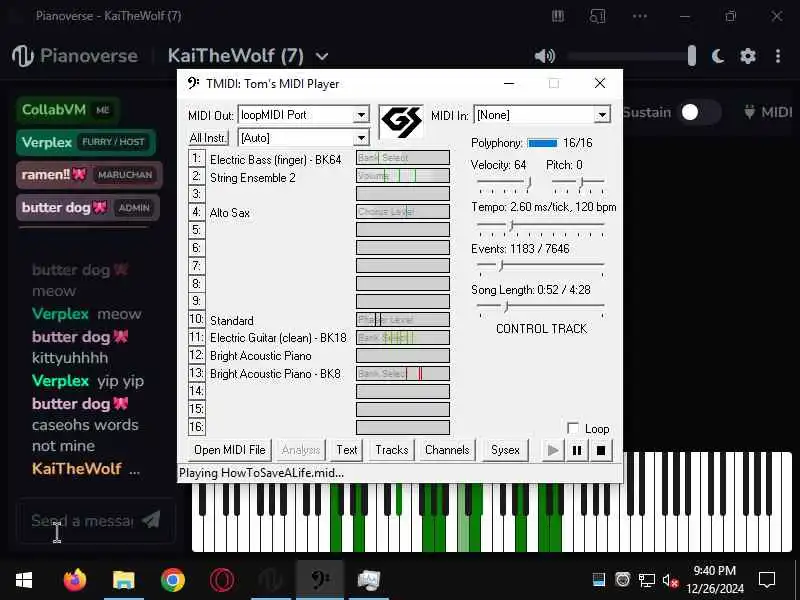Image resolution: width=800 pixels, height=600 pixels.
Task: Click 'Electric Bass (finger) - BK64' instrument name
Action: point(276,160)
